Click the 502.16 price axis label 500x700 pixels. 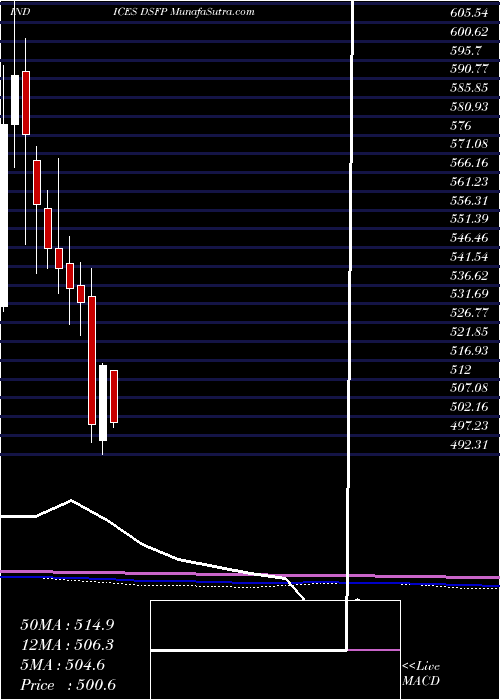[469, 407]
